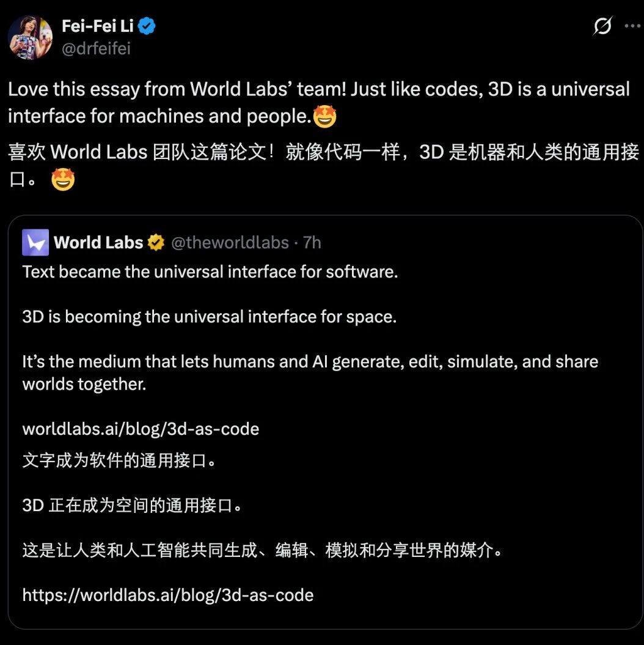The width and height of the screenshot is (644, 645).
Task: Open the three-dot more options menu
Action: pos(633,26)
